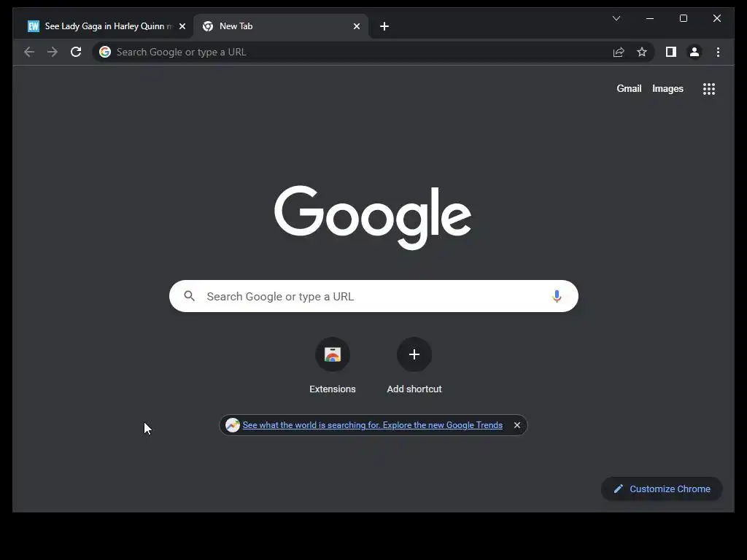Click the Google Trends promo icon

233,425
